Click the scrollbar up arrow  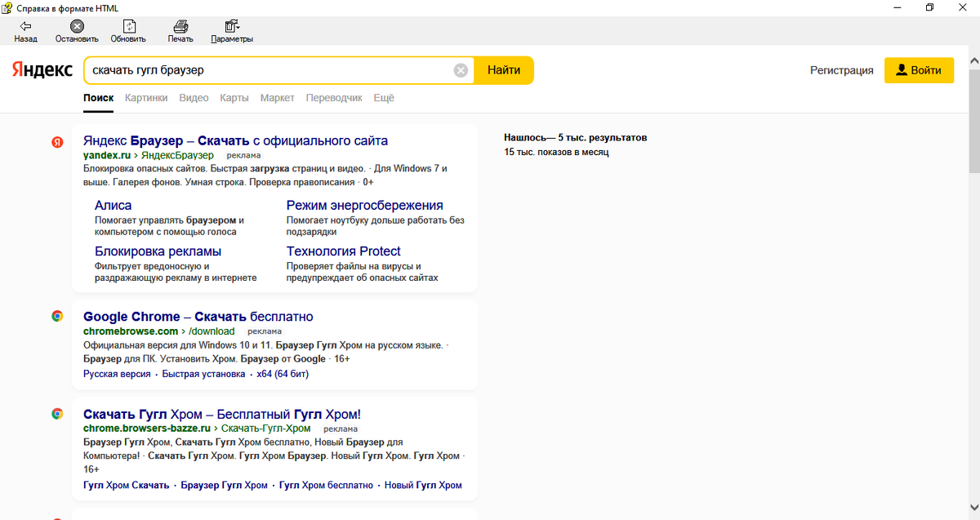coord(973,61)
